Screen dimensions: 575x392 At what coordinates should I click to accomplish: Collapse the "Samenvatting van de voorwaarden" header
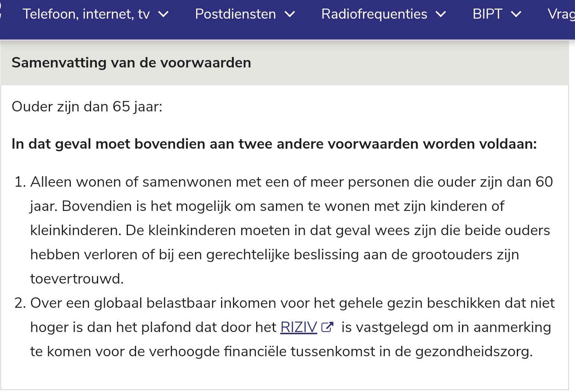pyautogui.click(x=131, y=63)
